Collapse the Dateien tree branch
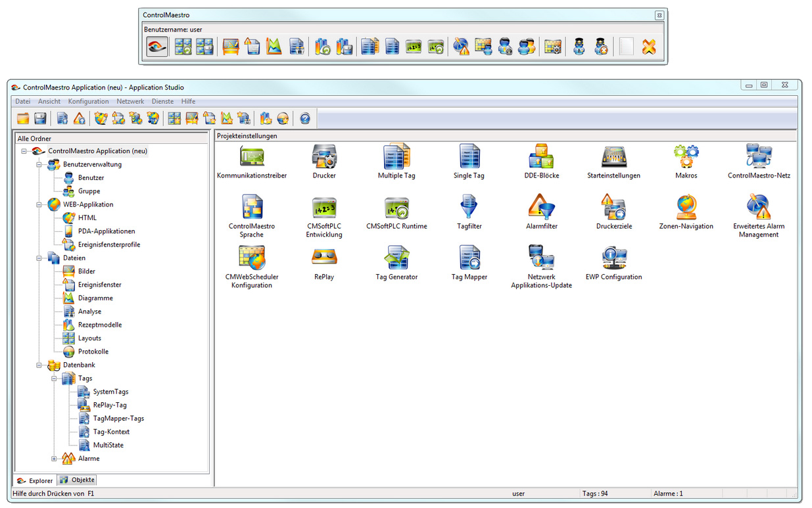This screenshot has height=508, width=812. pyautogui.click(x=39, y=258)
